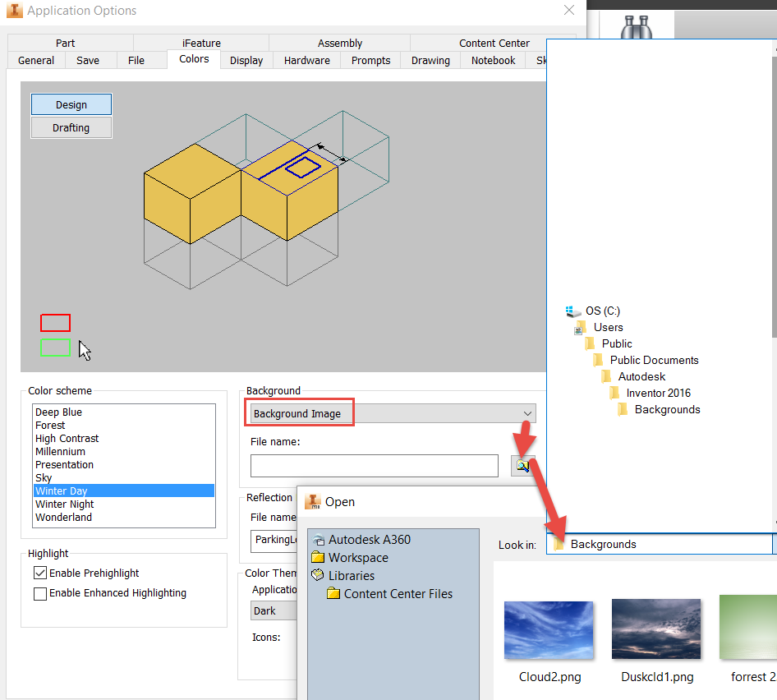Switch to the iFeature tab
Viewport: 777px width, 700px height.
(201, 43)
